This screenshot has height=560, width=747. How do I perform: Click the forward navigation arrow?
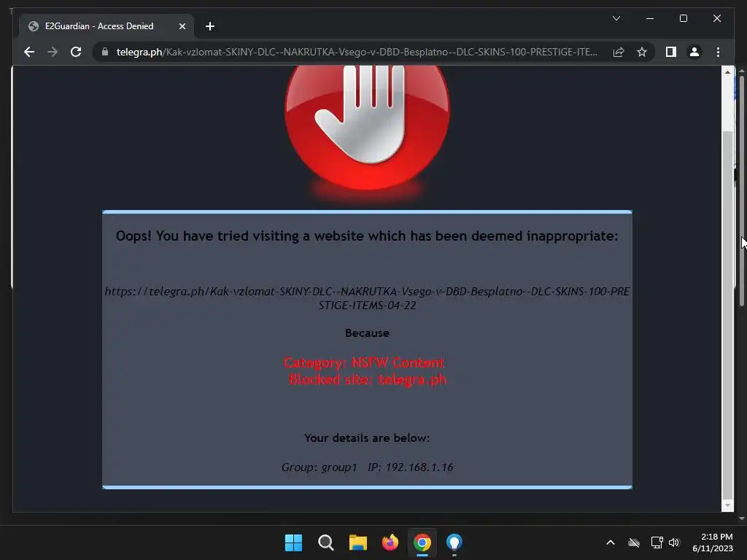point(53,52)
